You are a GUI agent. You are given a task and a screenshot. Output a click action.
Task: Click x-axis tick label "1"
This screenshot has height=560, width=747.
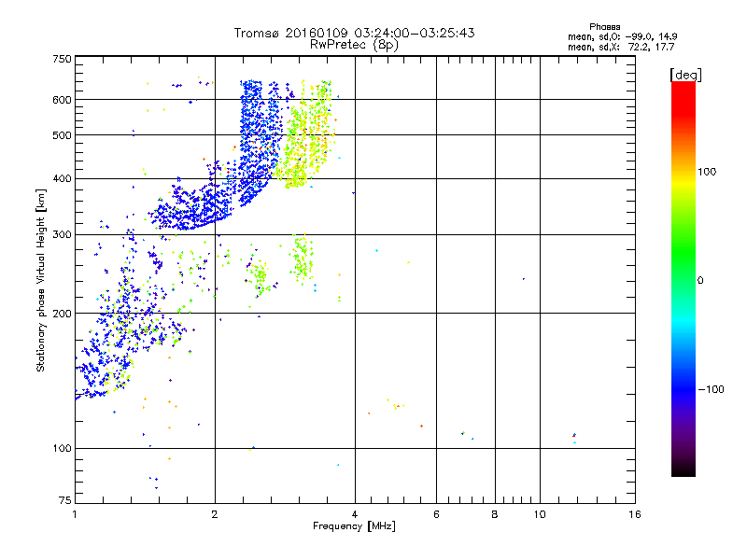point(75,514)
